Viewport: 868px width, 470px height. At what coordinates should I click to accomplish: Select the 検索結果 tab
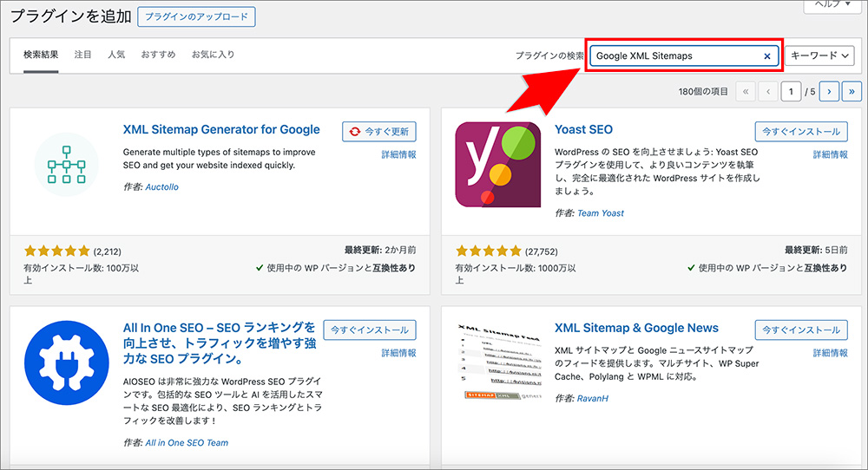pyautogui.click(x=41, y=54)
